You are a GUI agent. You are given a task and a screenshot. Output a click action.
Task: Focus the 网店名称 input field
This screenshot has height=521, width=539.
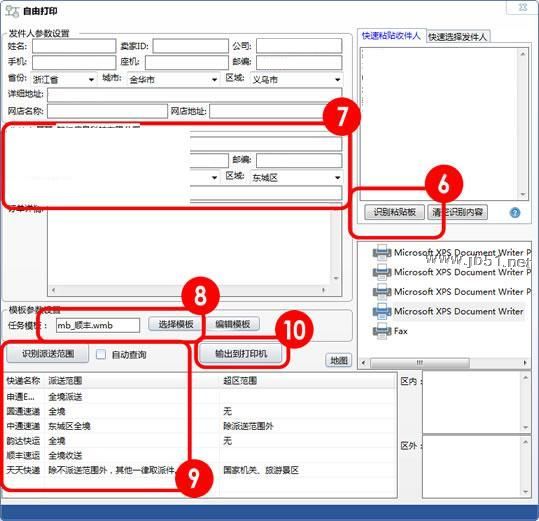click(107, 111)
